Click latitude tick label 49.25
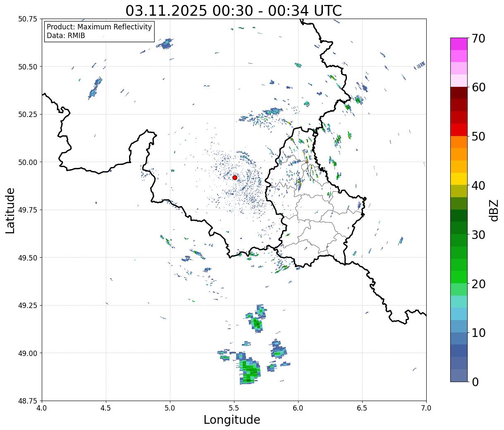This screenshot has width=504, height=430. 28,306
